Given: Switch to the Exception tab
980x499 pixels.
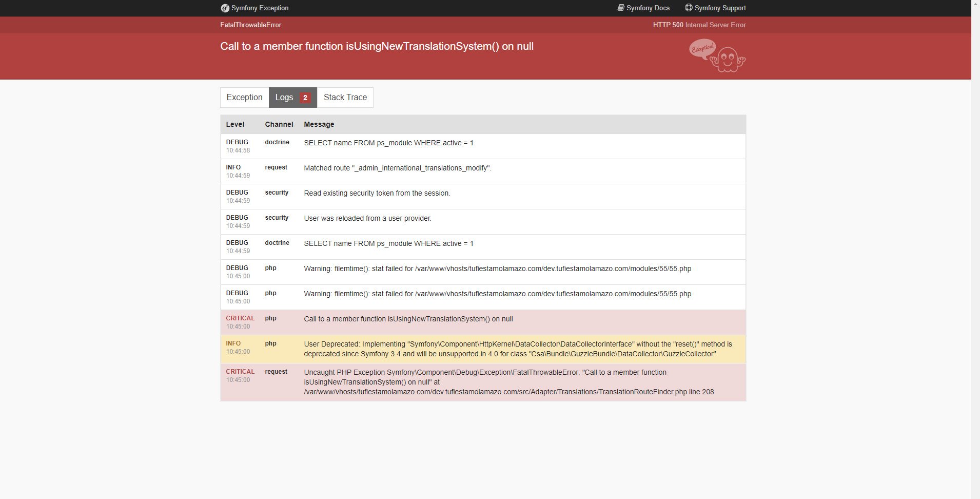Looking at the screenshot, I should pos(244,98).
